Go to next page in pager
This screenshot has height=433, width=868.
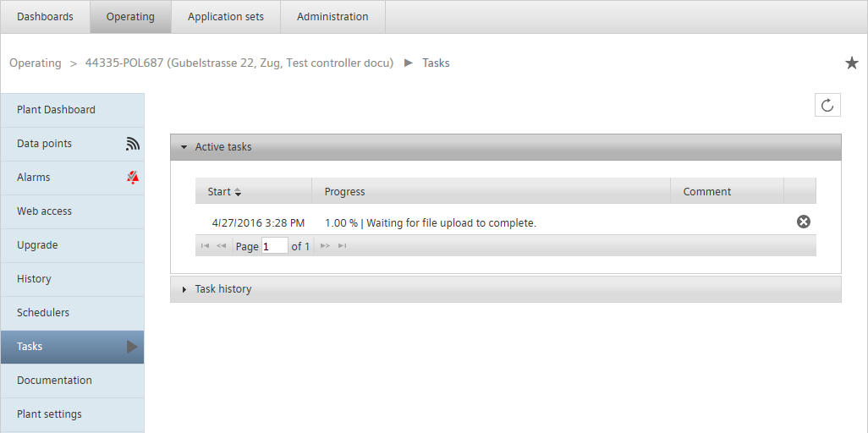coord(326,246)
